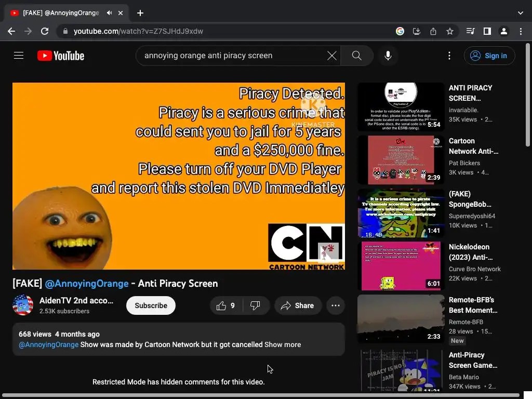Click the Nickelodeon (2023) Anti-... title
The width and height of the screenshot is (532, 399).
(x=471, y=252)
